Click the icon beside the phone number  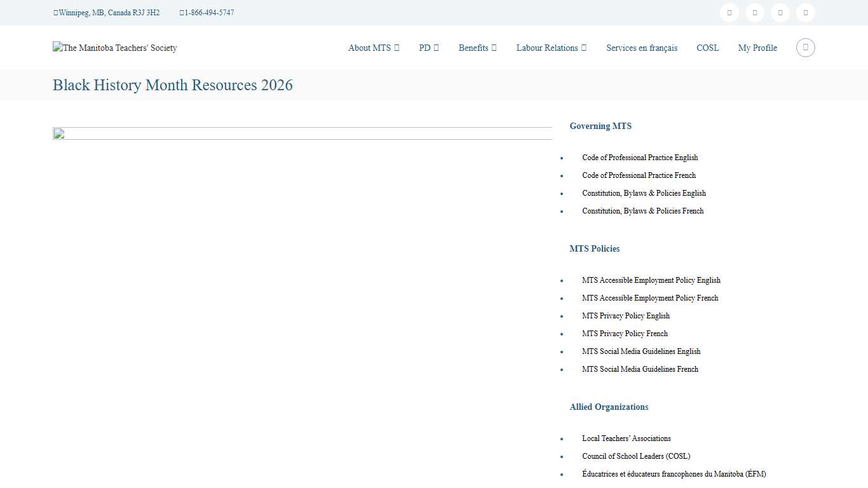(x=182, y=13)
